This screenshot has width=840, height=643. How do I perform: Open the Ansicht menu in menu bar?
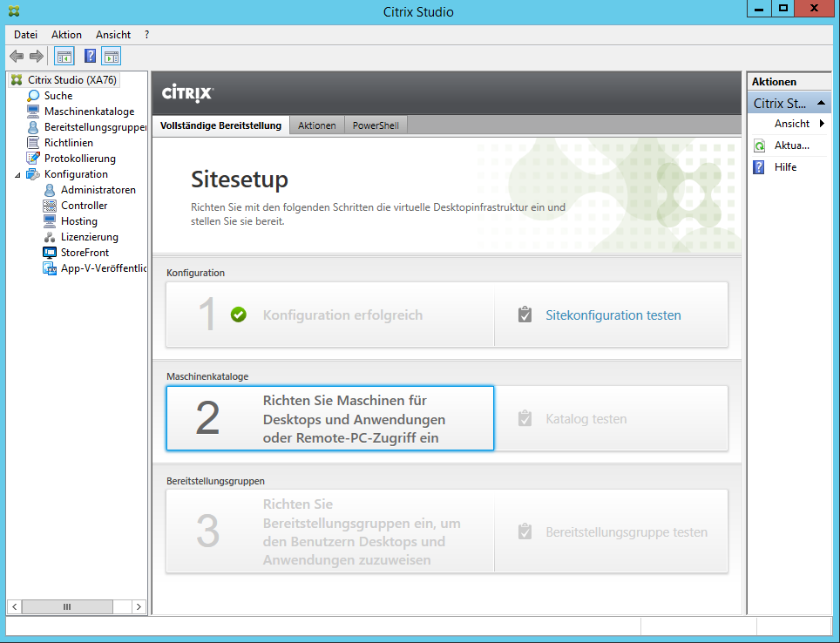[113, 35]
